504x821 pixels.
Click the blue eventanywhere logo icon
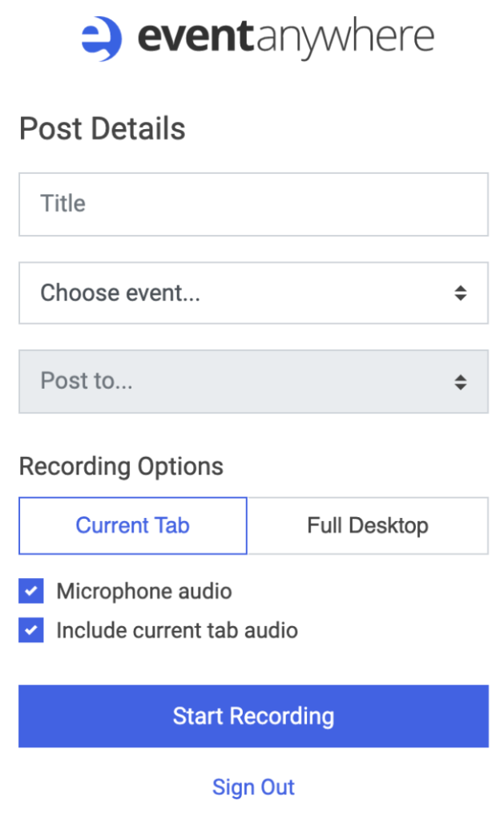[102, 38]
